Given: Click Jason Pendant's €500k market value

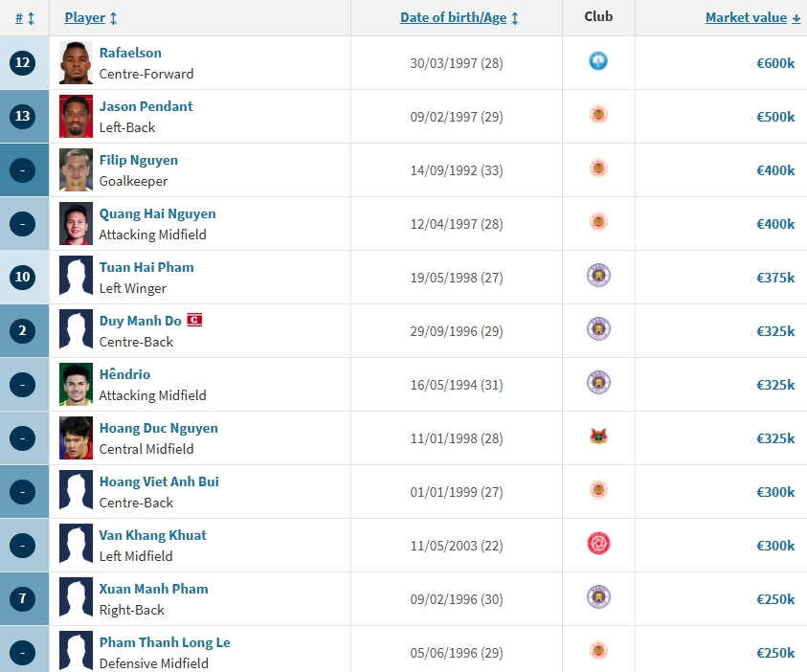Looking at the screenshot, I should point(775,117).
